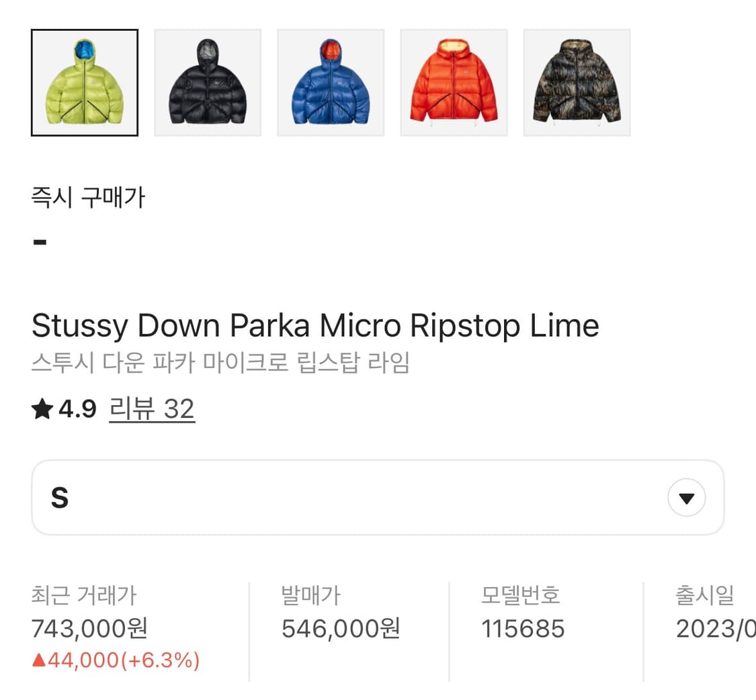Click the 743,000원 recent trade price
Screen dimensions: 756x700
(89, 629)
